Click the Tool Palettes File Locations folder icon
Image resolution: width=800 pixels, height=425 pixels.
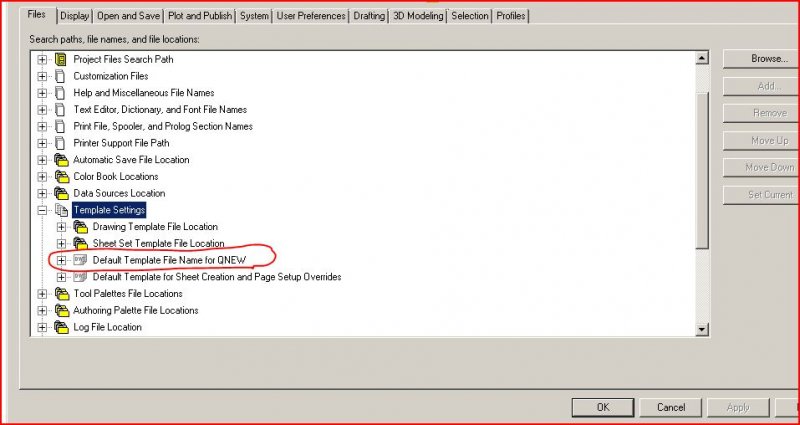click(x=61, y=294)
